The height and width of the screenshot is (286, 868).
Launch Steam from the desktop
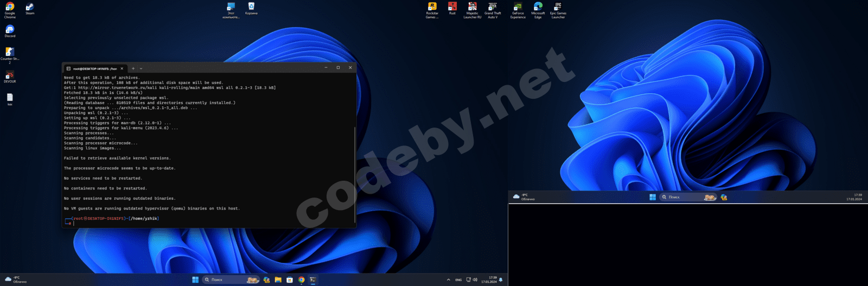pos(30,8)
